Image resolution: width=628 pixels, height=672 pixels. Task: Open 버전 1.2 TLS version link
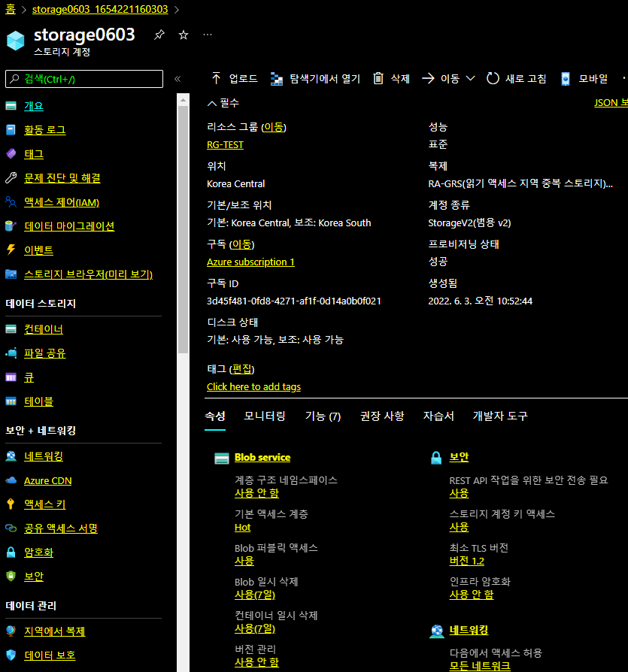(x=466, y=561)
